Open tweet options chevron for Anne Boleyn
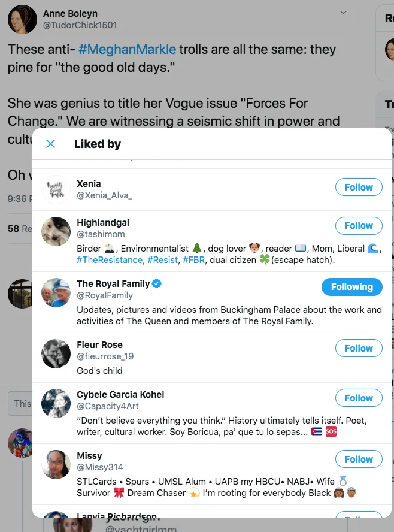The image size is (394, 532). [x=343, y=13]
